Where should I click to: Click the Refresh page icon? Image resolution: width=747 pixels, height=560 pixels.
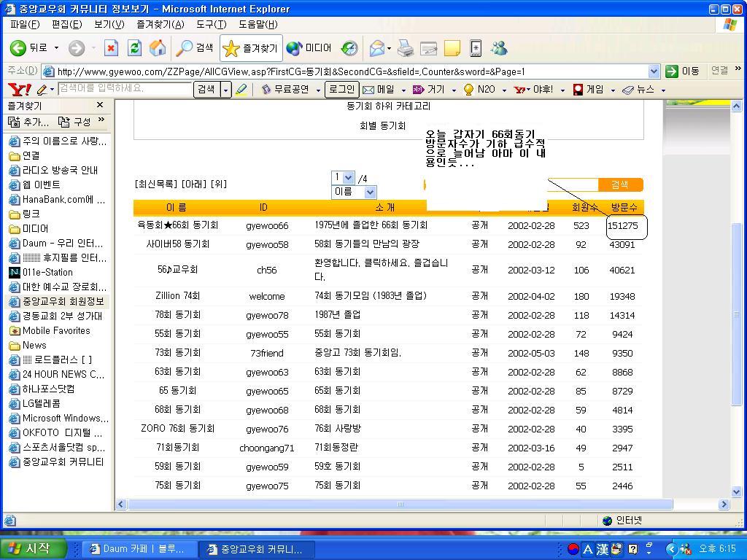click(x=134, y=48)
